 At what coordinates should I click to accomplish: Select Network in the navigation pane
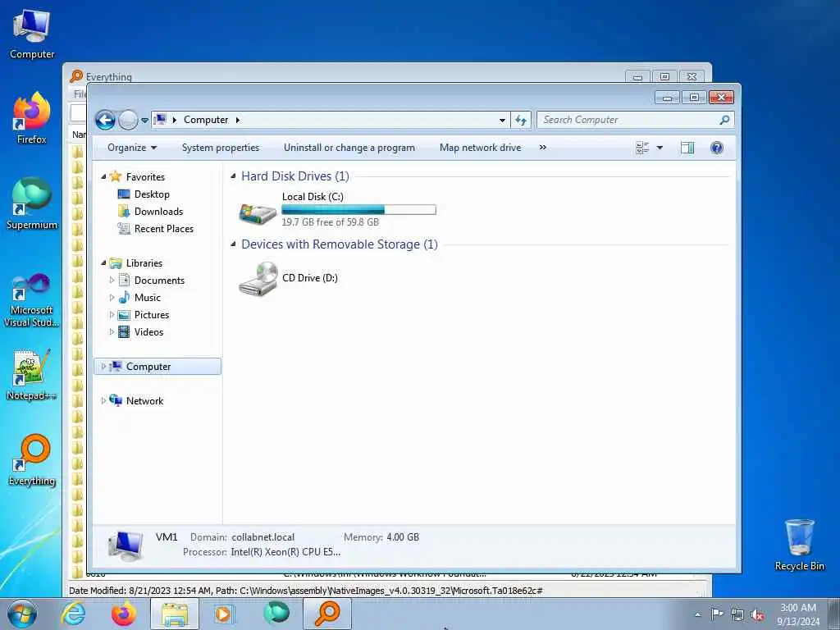coord(144,400)
